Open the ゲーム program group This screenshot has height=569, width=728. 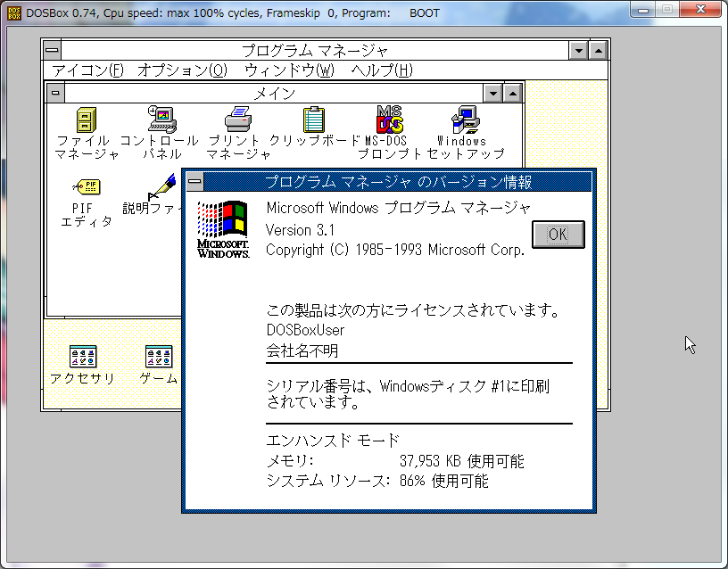point(158,357)
